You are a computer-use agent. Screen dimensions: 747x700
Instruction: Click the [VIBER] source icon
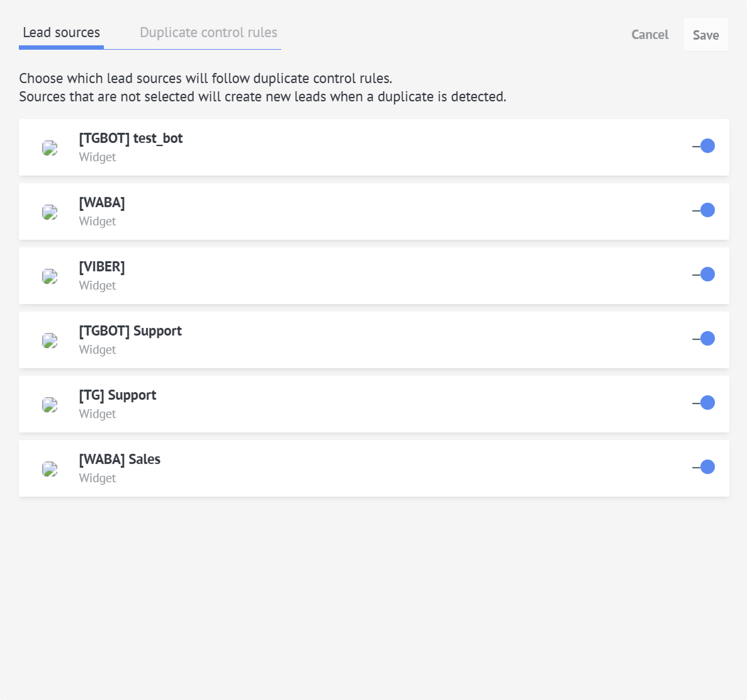click(x=50, y=276)
